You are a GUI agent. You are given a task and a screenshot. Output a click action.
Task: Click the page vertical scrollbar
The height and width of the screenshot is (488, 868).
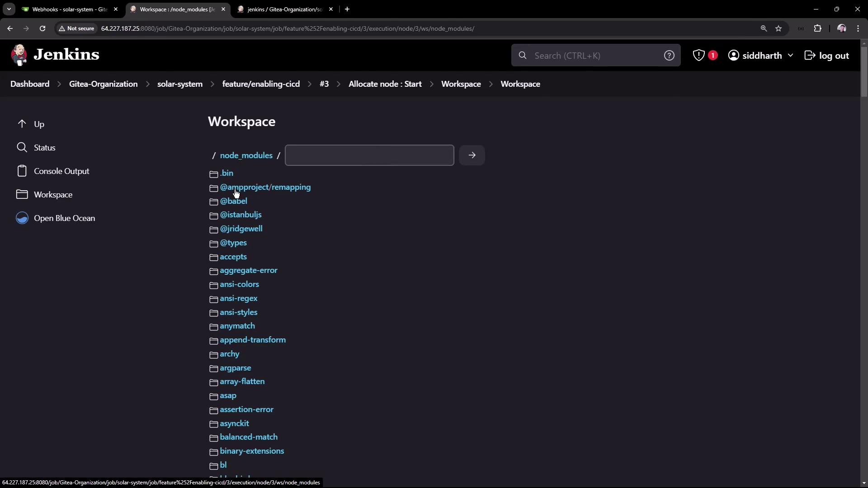click(x=864, y=72)
